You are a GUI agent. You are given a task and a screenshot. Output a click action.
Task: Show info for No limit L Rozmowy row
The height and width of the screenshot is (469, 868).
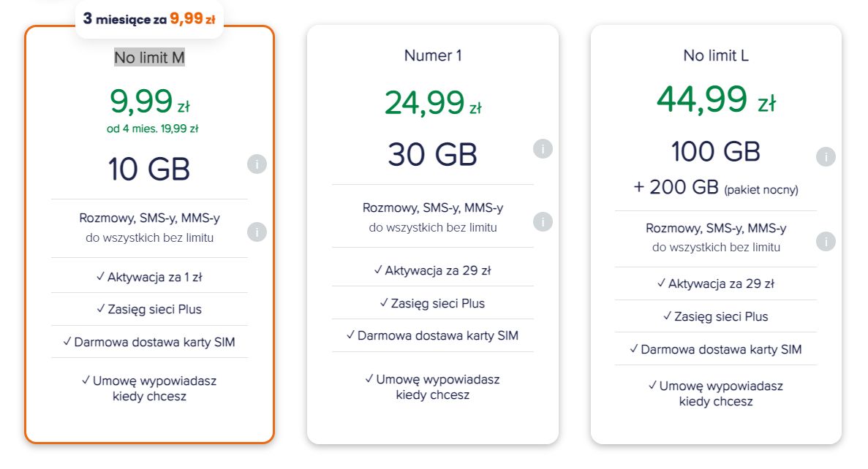click(x=826, y=241)
